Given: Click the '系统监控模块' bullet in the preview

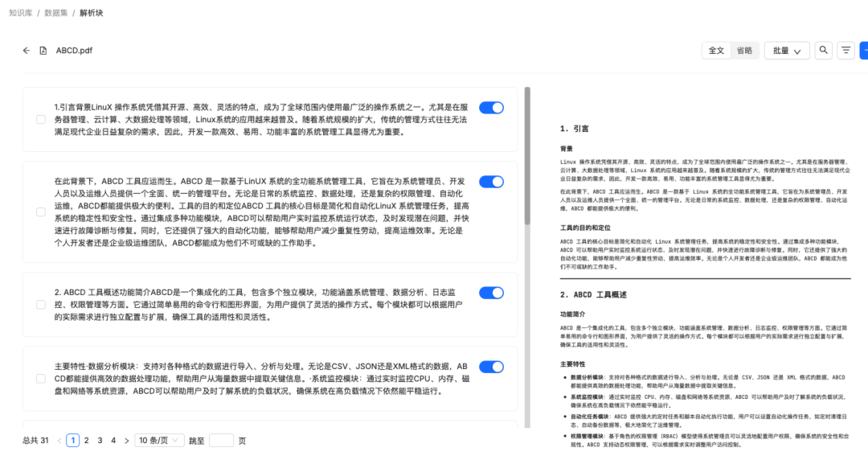Looking at the screenshot, I should pyautogui.click(x=587, y=397).
